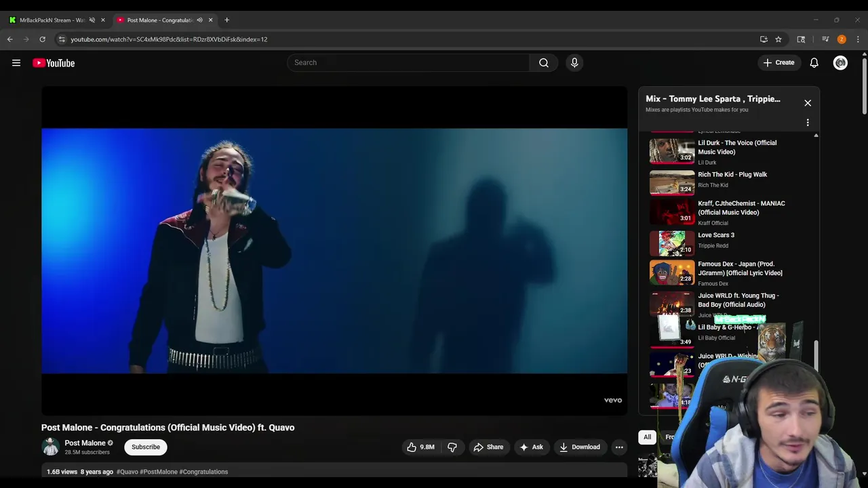This screenshot has width=868, height=488.
Task: Close the Post Malone tab
Action: click(x=210, y=20)
